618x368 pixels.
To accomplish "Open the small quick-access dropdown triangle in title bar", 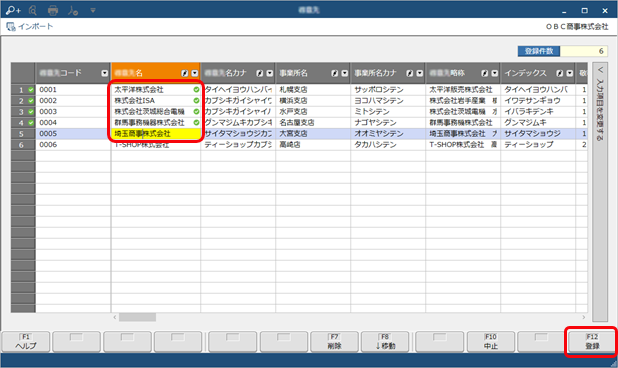I will (93, 10).
